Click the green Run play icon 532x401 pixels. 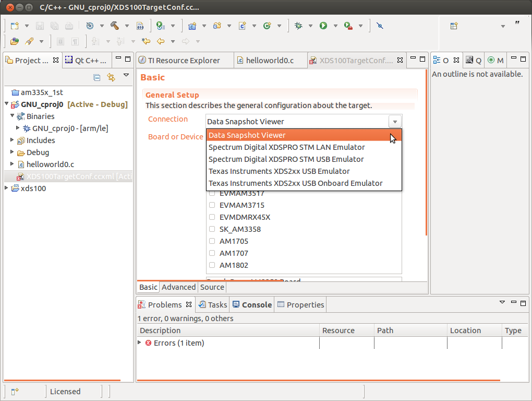pyautogui.click(x=323, y=26)
